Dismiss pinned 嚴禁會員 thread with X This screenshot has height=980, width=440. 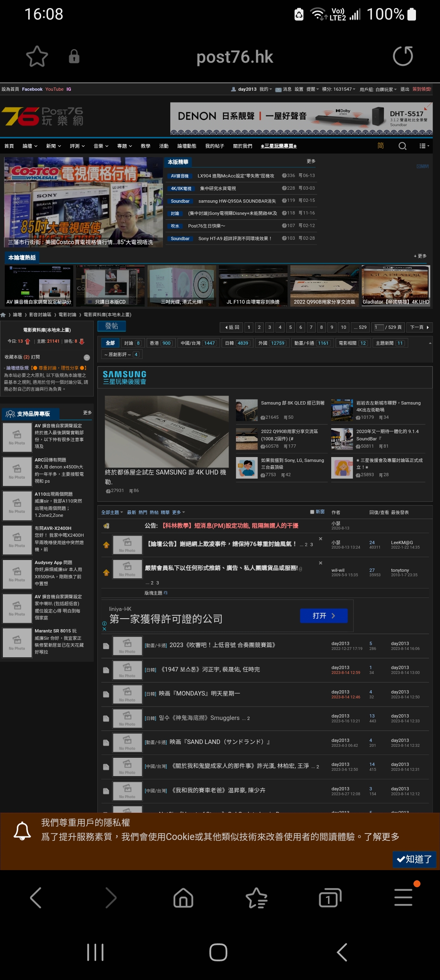click(321, 563)
